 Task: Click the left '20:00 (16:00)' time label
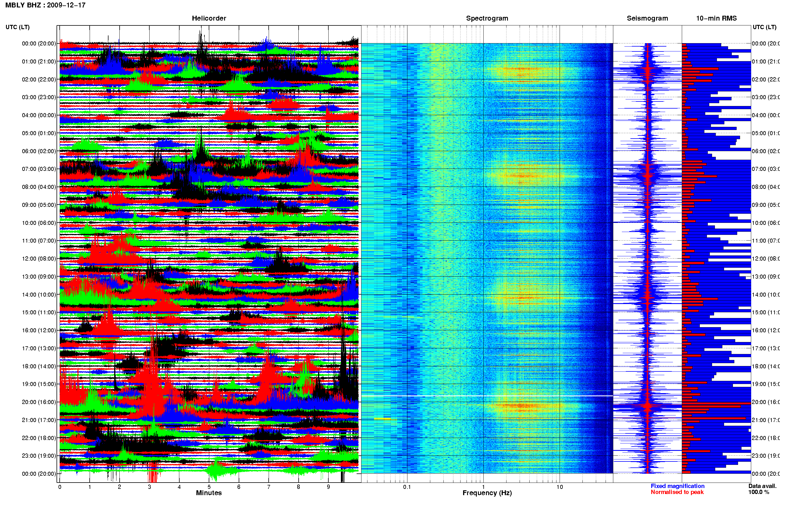coord(39,402)
